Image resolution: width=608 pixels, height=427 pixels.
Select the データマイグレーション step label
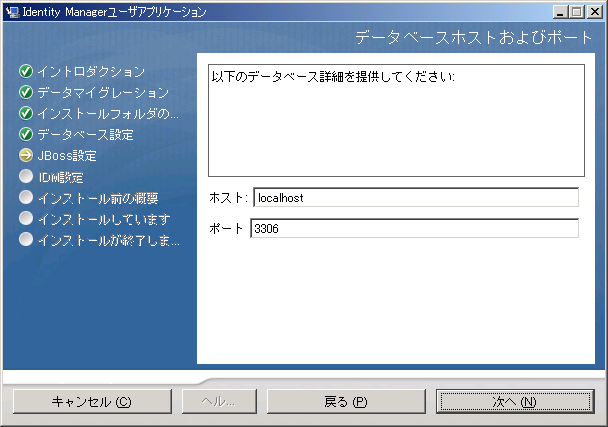[103, 93]
